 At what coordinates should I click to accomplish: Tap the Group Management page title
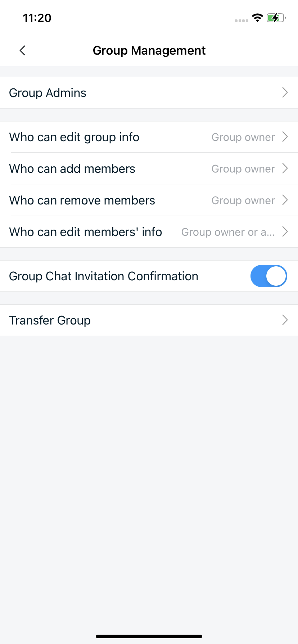(149, 50)
